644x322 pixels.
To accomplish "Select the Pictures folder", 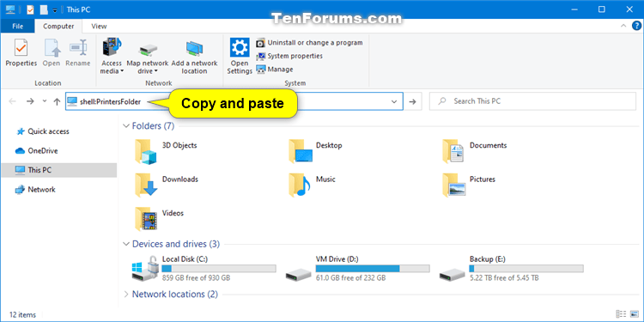I will 469,185.
